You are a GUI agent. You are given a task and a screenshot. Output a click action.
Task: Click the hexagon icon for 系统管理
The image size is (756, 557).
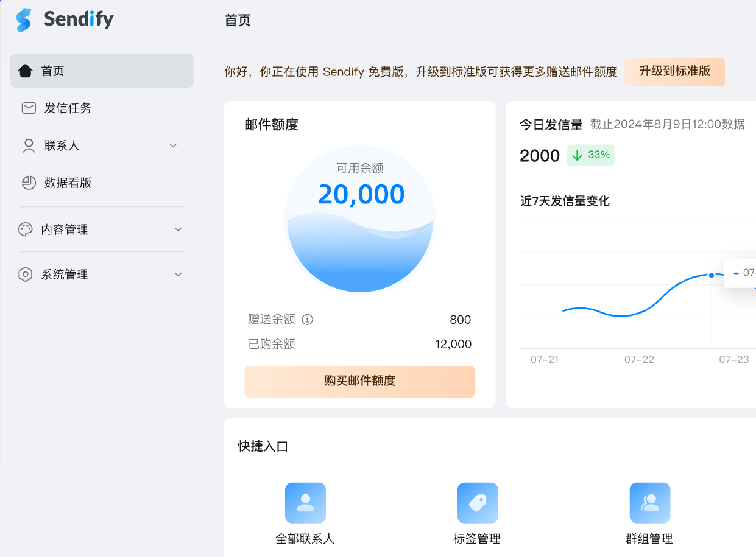tap(26, 275)
